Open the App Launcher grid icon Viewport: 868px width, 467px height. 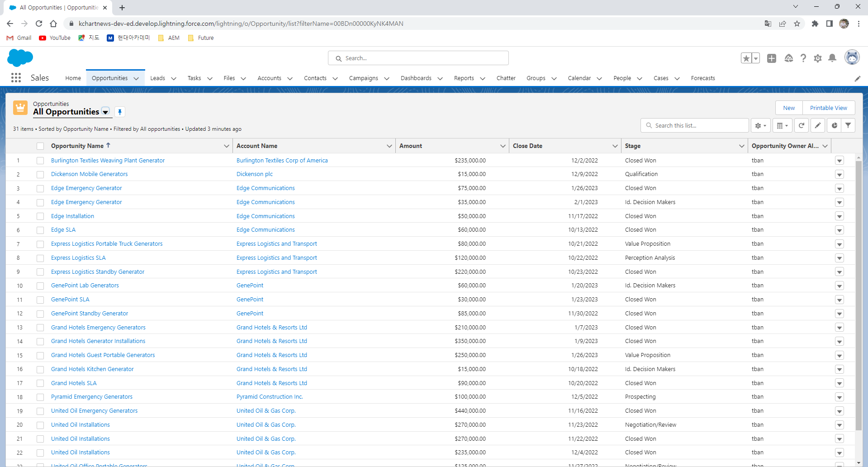16,78
